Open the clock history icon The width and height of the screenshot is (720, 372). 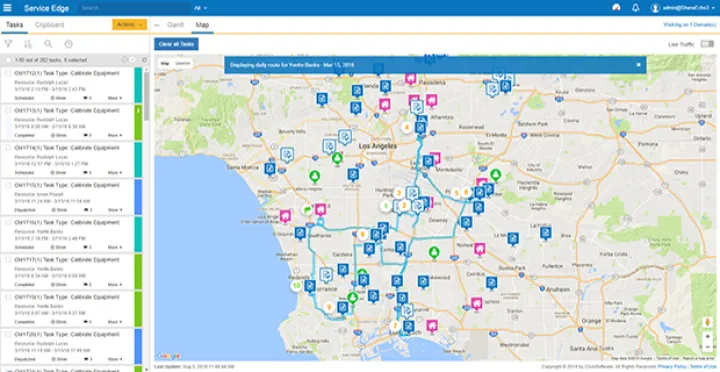coord(68,44)
